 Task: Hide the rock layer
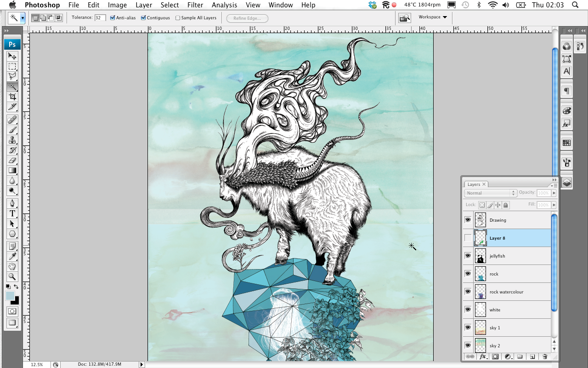(x=468, y=274)
